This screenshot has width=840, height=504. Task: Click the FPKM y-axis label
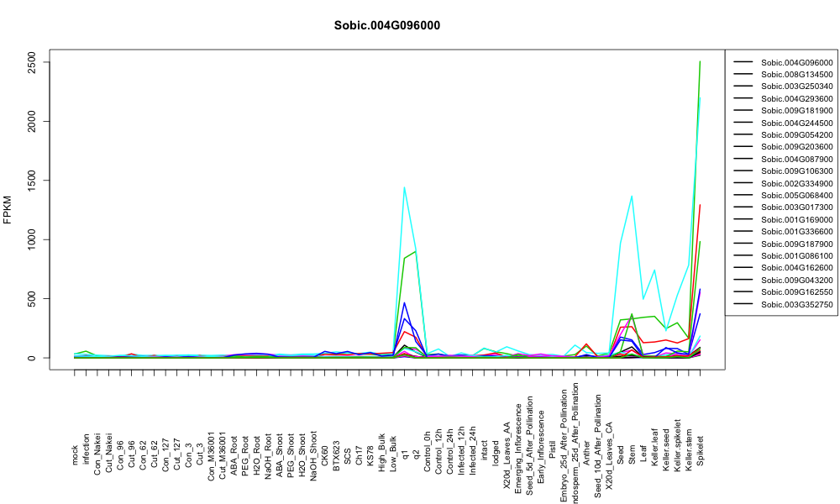point(8,209)
